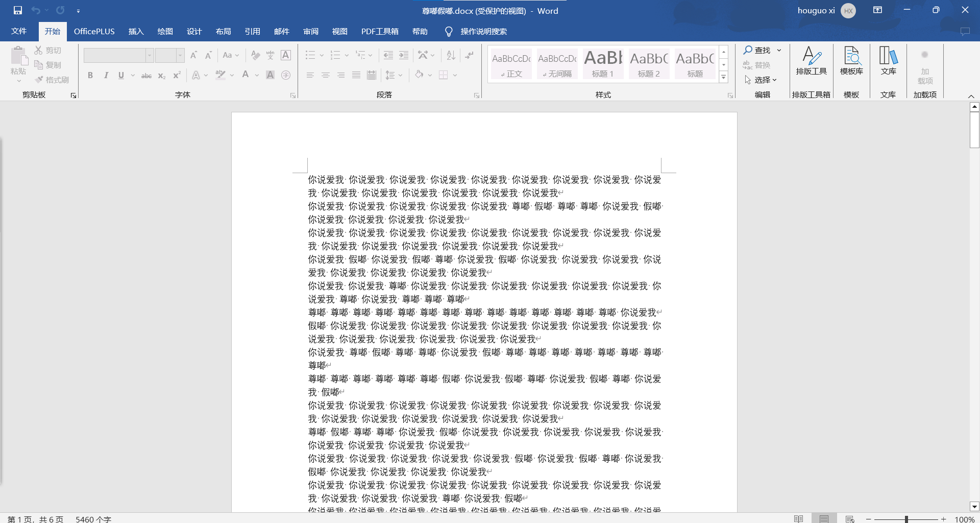
Task: Apply the 标题 1 style
Action: 603,63
